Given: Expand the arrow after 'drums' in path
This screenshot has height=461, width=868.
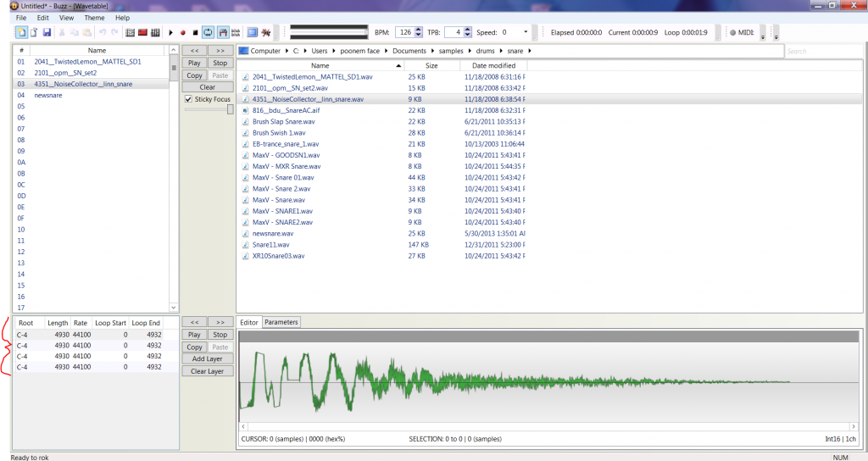Looking at the screenshot, I should point(501,51).
